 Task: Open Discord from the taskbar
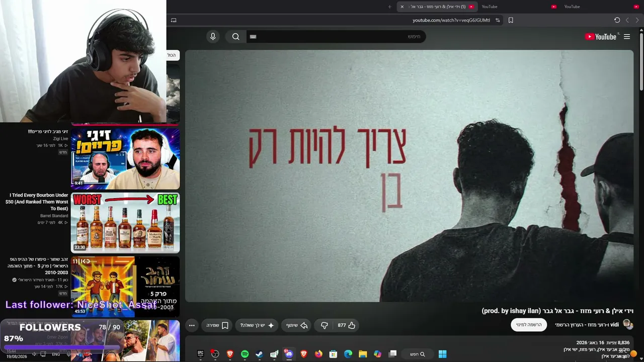coord(289,354)
